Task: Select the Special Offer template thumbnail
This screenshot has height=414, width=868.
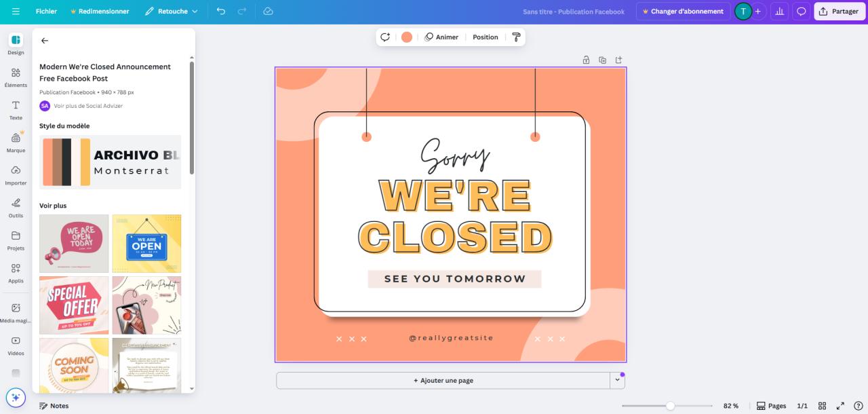Action: 73,304
